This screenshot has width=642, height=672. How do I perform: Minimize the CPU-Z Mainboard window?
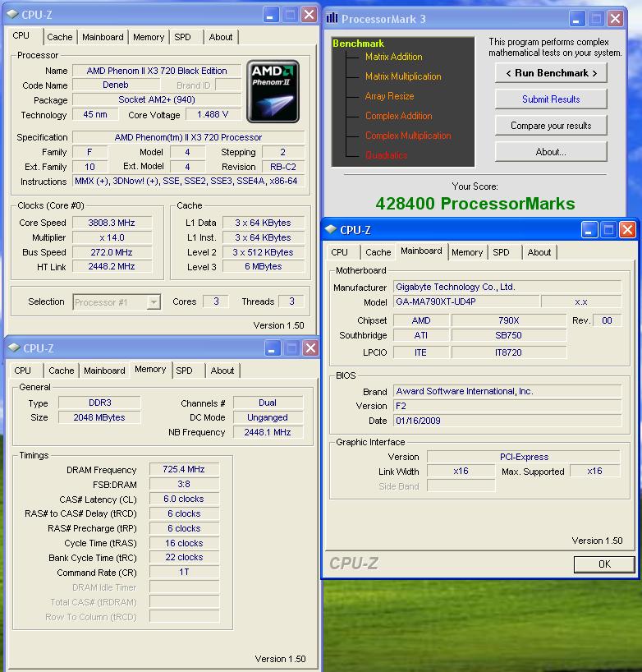pyautogui.click(x=589, y=230)
